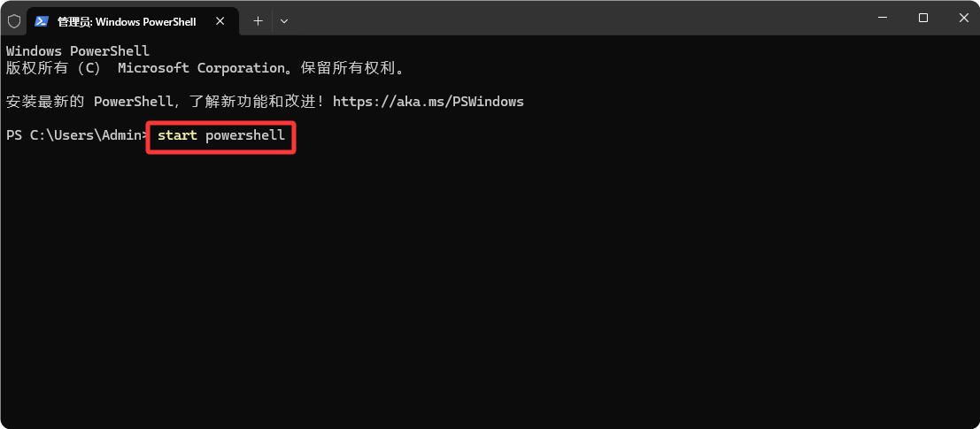Click the administrator shield icon
Screen dimensions: 980x429
pyautogui.click(x=14, y=21)
